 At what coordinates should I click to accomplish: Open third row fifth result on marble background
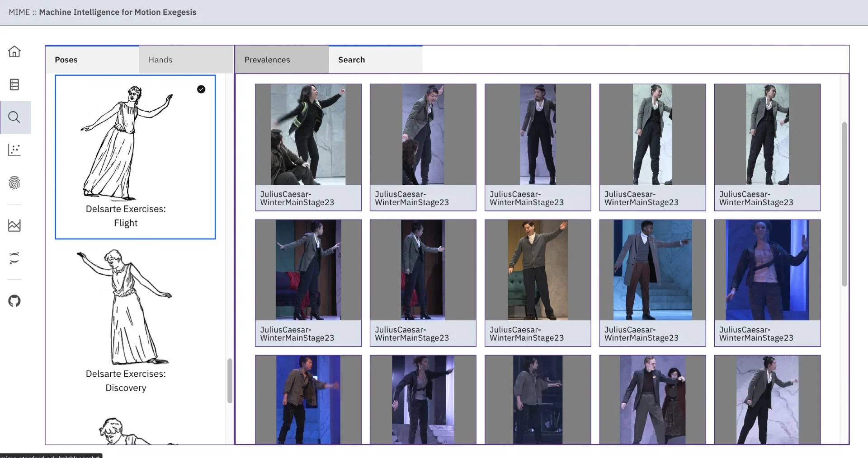pos(768,400)
